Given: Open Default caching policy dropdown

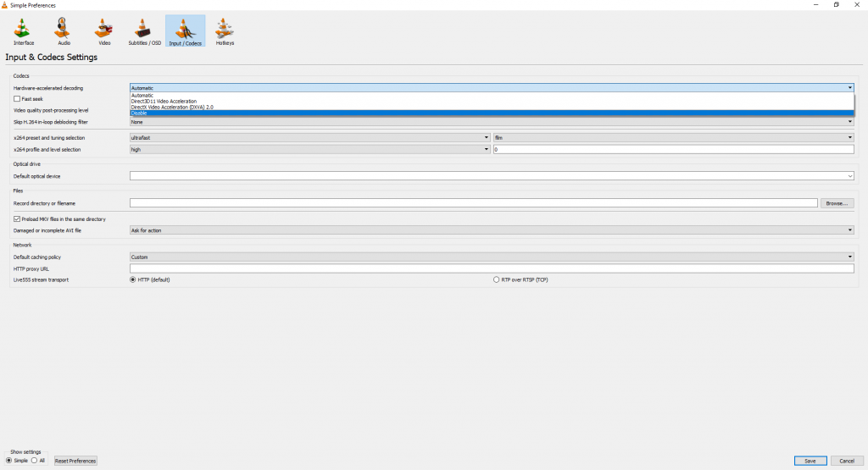Looking at the screenshot, I should pyautogui.click(x=492, y=257).
